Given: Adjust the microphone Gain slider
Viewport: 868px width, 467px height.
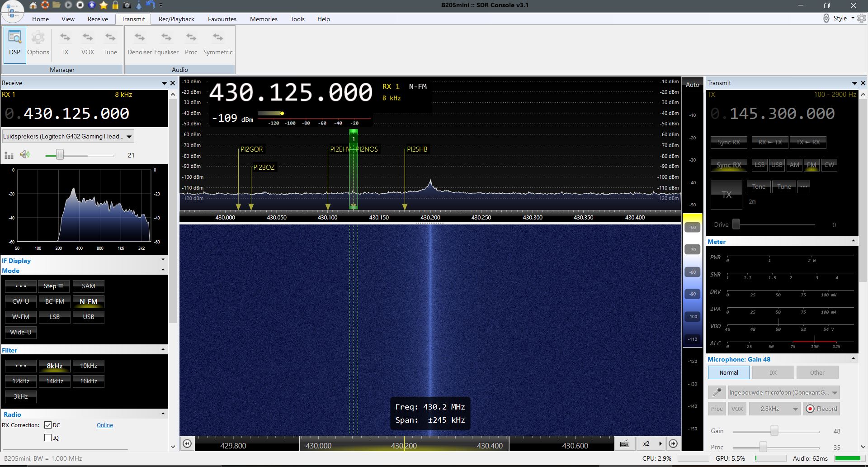Looking at the screenshot, I should click(774, 431).
